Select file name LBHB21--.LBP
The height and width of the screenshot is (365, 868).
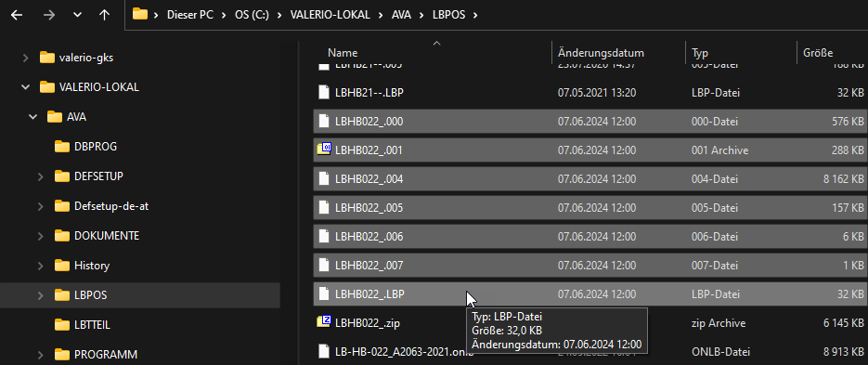369,93
